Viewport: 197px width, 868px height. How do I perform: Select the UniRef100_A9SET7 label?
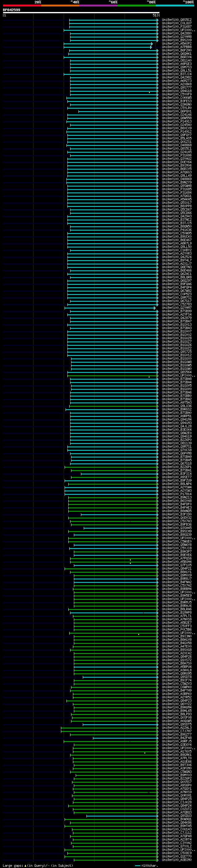click(176, 477)
